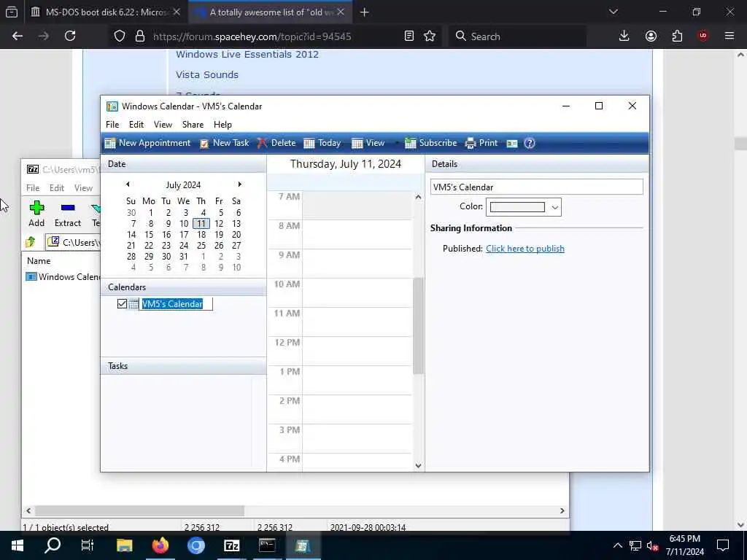The image size is (747, 560).
Task: Open View menu in 7-Zip window
Action: (x=83, y=187)
